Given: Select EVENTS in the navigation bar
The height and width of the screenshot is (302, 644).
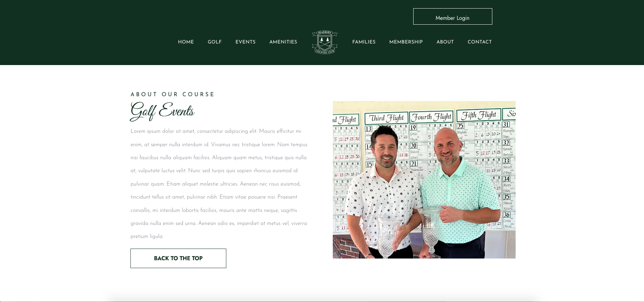Looking at the screenshot, I should (x=245, y=42).
